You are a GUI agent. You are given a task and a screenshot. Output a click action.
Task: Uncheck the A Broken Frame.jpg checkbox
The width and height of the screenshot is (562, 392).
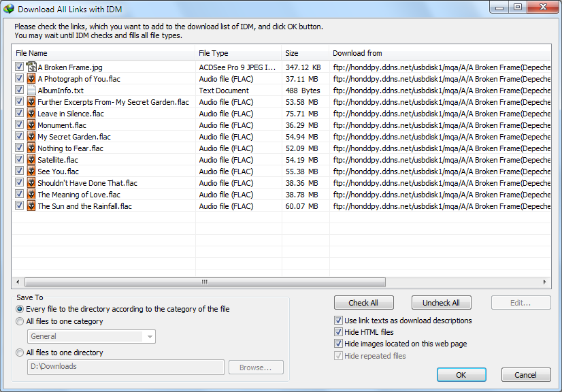click(x=19, y=66)
